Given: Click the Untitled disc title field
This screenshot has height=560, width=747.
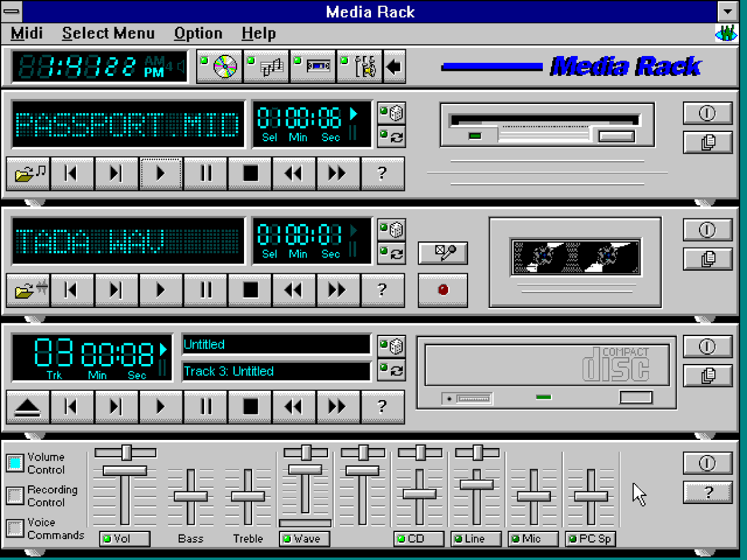Looking at the screenshot, I should click(276, 345).
